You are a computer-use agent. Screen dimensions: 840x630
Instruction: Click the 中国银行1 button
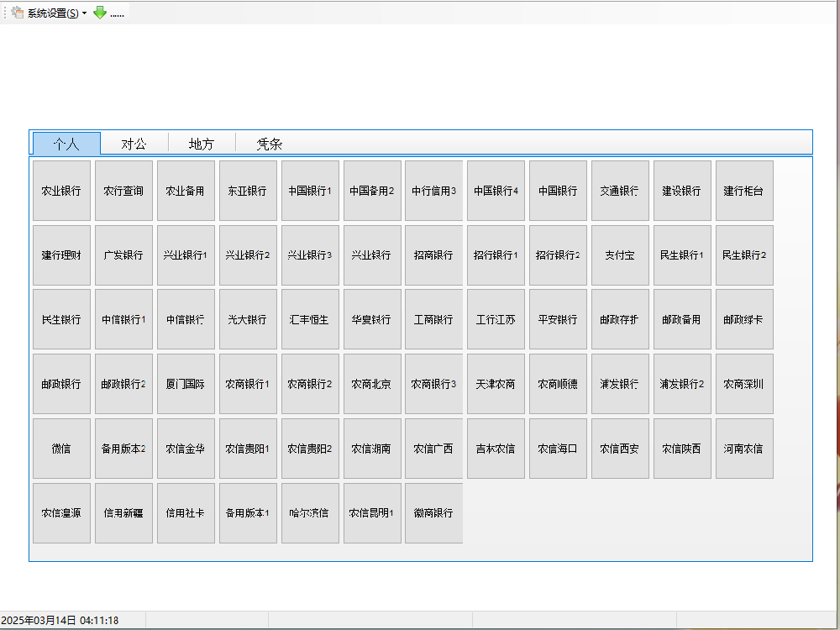310,191
